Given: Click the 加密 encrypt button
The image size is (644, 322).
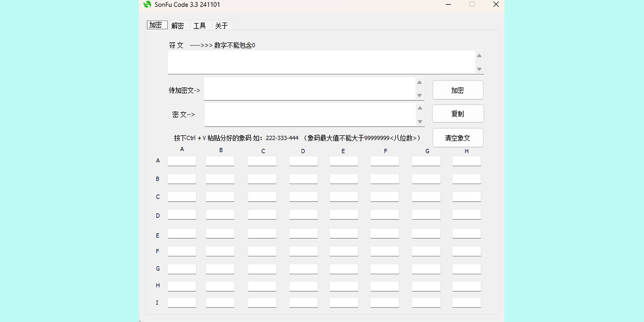Looking at the screenshot, I should pos(458,89).
